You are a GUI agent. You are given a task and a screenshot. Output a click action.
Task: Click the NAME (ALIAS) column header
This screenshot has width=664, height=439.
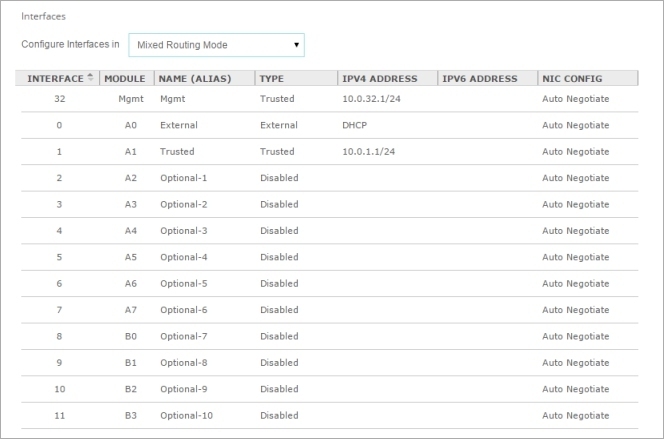(x=203, y=78)
